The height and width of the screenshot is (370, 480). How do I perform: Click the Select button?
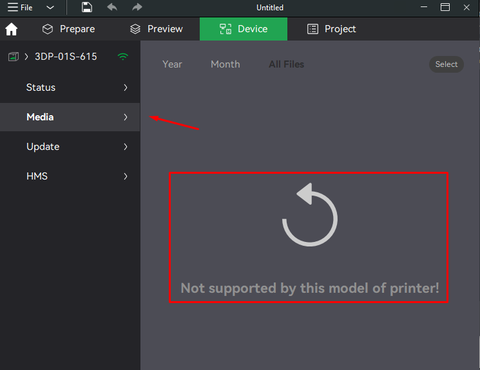[446, 64]
